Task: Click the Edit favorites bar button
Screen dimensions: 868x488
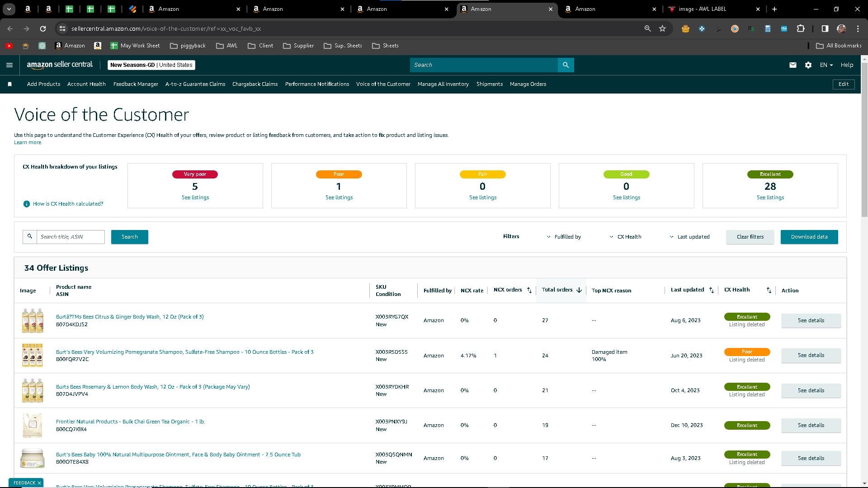Action: [x=844, y=84]
